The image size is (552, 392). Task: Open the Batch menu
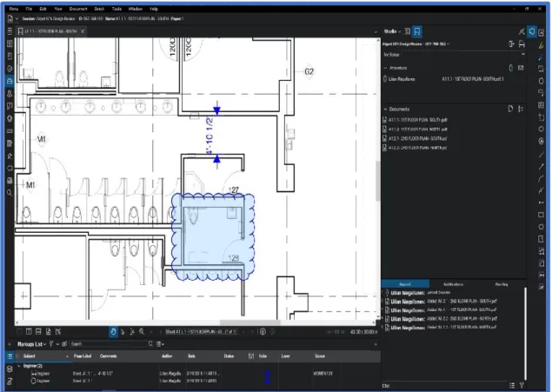(99, 9)
